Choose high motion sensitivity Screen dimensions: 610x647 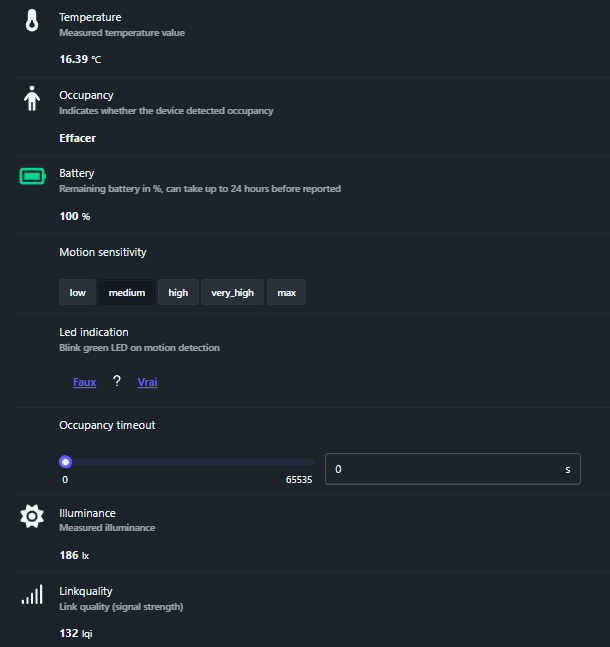(178, 293)
